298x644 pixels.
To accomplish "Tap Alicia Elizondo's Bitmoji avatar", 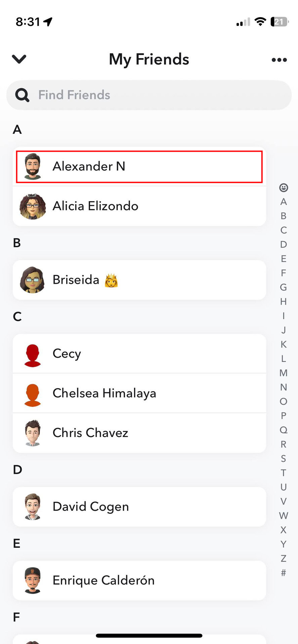I will coord(33,206).
